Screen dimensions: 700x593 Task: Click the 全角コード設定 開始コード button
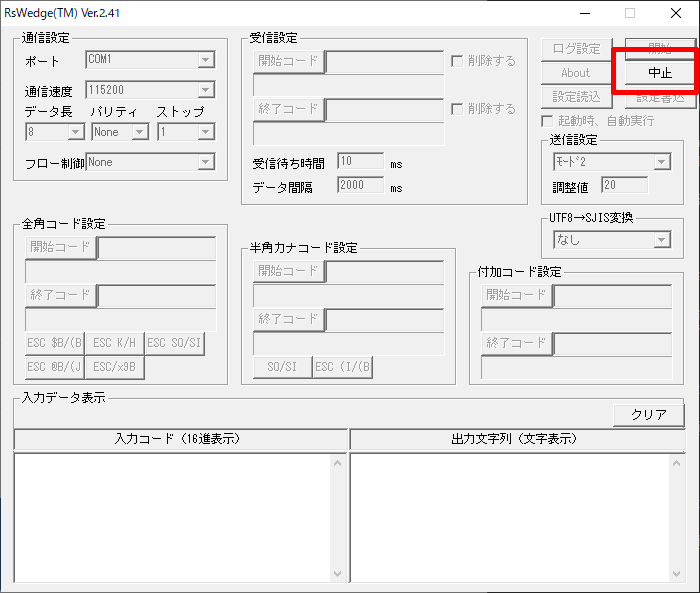coord(61,247)
